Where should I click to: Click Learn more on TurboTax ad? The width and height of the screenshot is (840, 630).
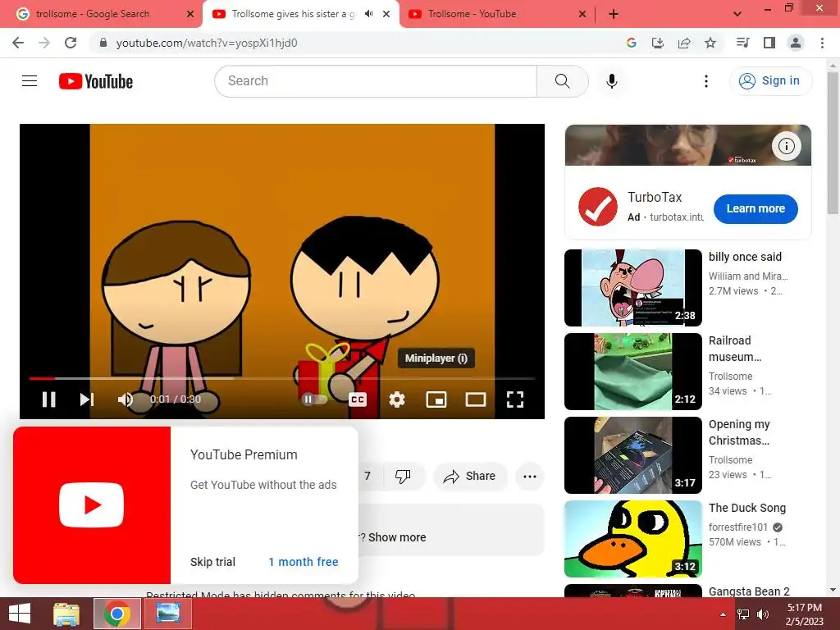coord(756,208)
